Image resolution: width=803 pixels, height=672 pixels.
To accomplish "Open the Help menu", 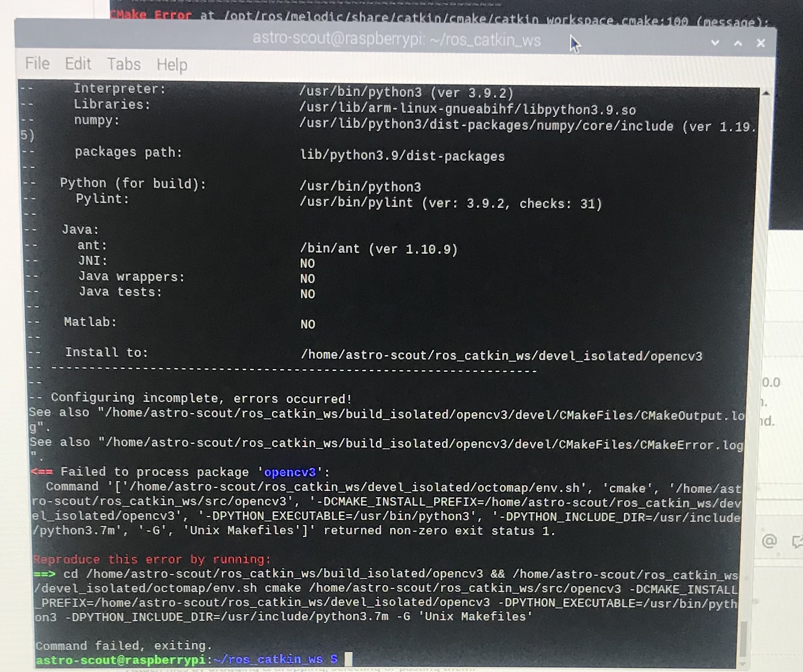I will 171,65.
